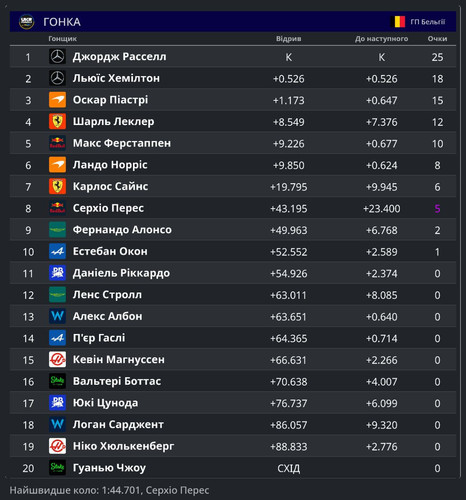Image resolution: width=466 pixels, height=500 pixels.
Task: Open driver Льюїс Хемілтон
Action: point(116,78)
